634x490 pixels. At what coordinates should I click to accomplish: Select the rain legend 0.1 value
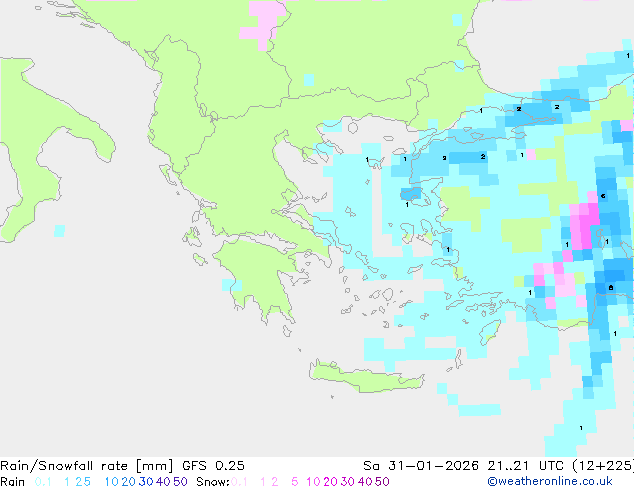[x=43, y=482]
